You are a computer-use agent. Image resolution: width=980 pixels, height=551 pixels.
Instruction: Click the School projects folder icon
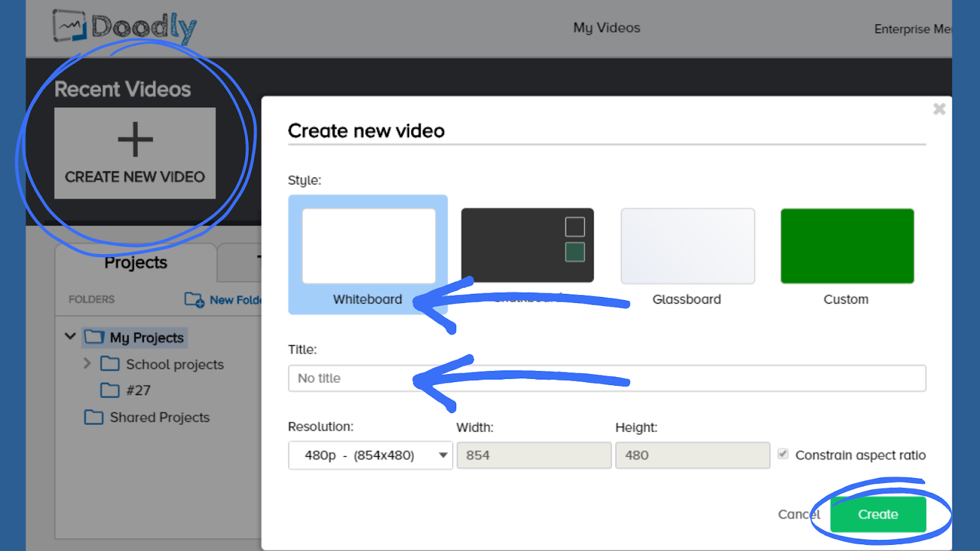[x=110, y=364]
